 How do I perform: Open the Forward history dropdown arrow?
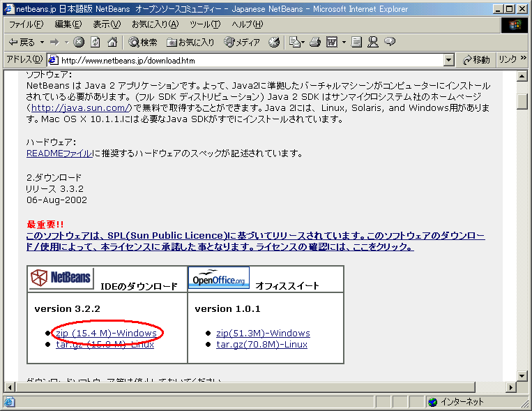(66, 42)
